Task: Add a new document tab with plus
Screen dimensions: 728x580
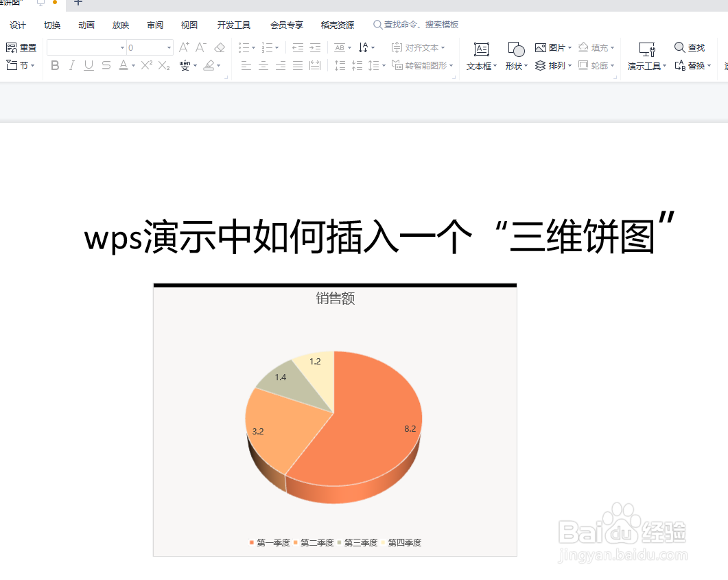Action: pyautogui.click(x=78, y=3)
